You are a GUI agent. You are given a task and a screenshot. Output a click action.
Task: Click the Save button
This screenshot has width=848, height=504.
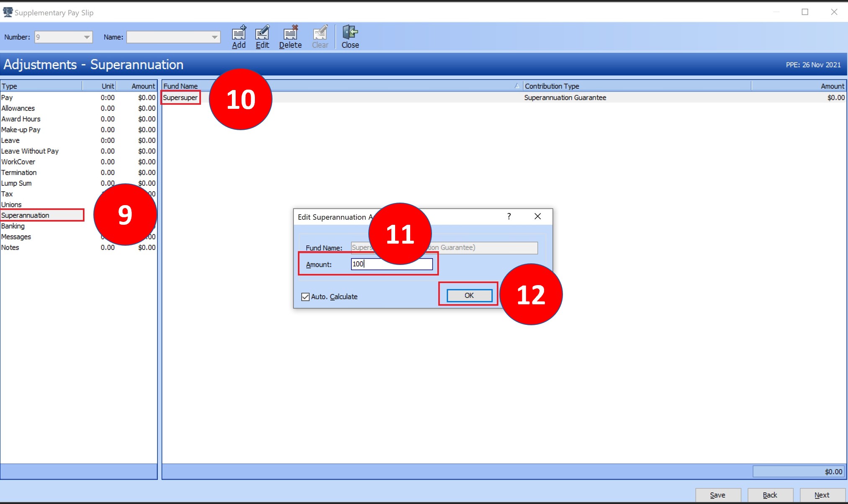[718, 495]
